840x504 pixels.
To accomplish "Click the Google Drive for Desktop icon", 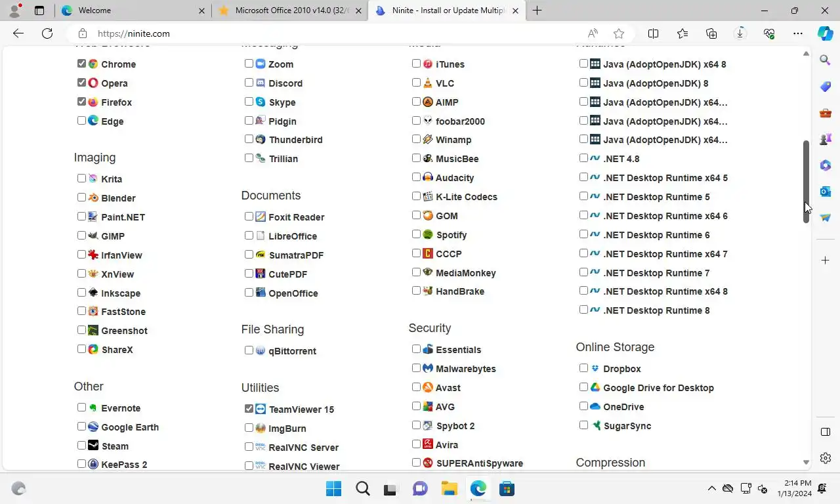I will 595,387.
